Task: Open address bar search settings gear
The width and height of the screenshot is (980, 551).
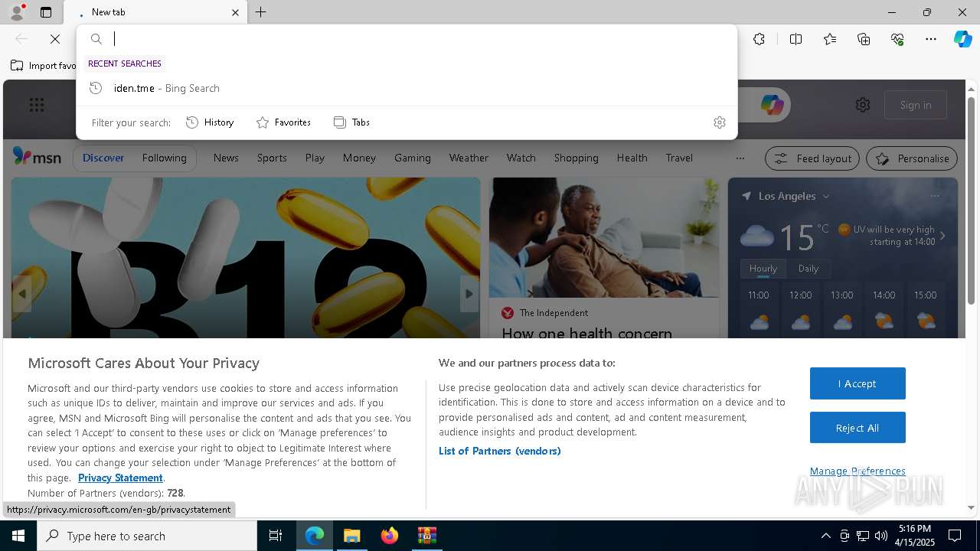Action: coord(719,122)
